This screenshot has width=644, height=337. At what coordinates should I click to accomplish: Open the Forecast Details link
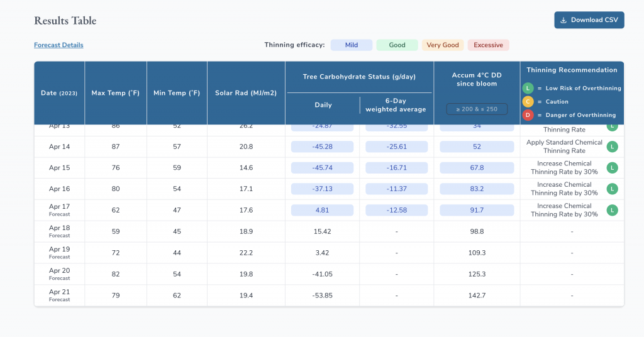click(x=58, y=45)
